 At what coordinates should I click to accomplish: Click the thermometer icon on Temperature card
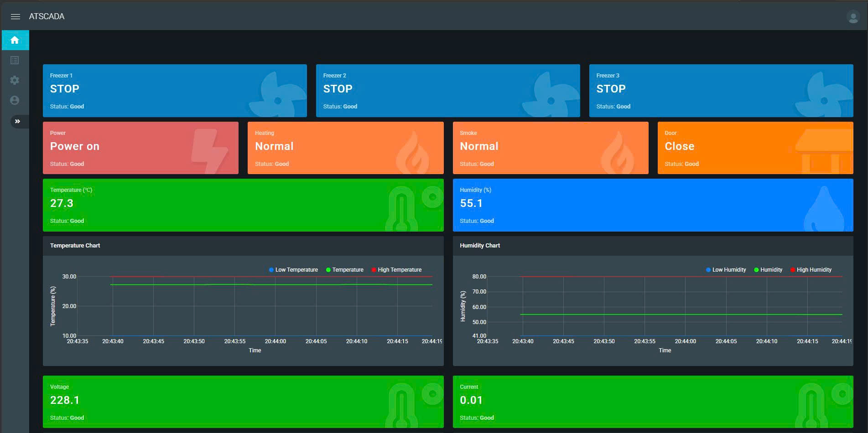(413, 208)
